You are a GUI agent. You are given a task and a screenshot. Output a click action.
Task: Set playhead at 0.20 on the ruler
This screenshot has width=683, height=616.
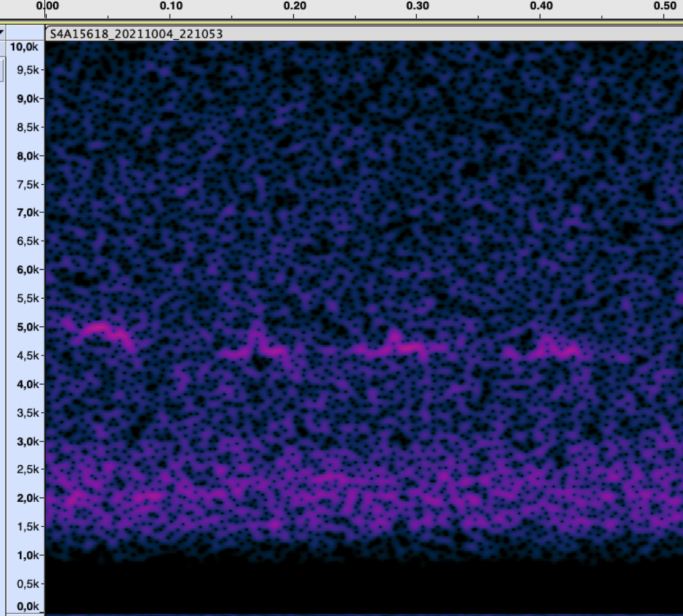click(294, 6)
